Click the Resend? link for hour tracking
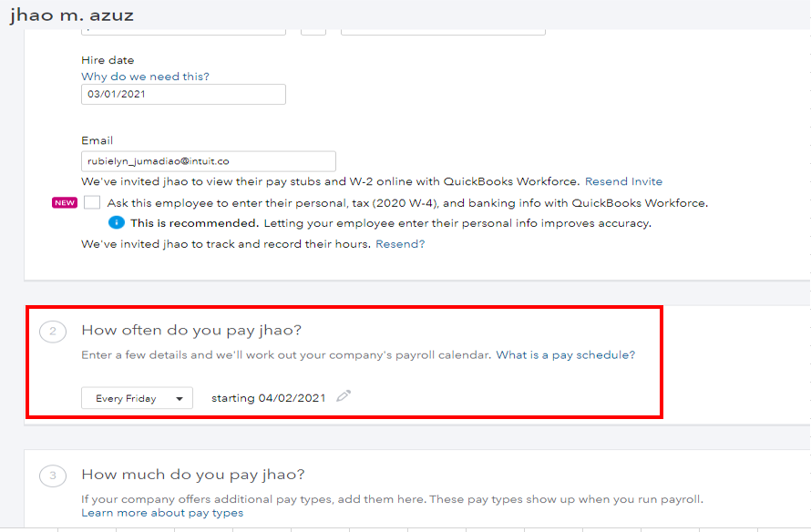The height and width of the screenshot is (532, 811). (400, 244)
